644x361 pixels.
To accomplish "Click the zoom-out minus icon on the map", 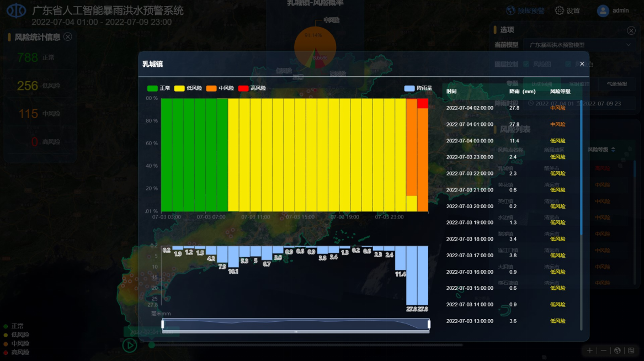I will [x=604, y=351].
